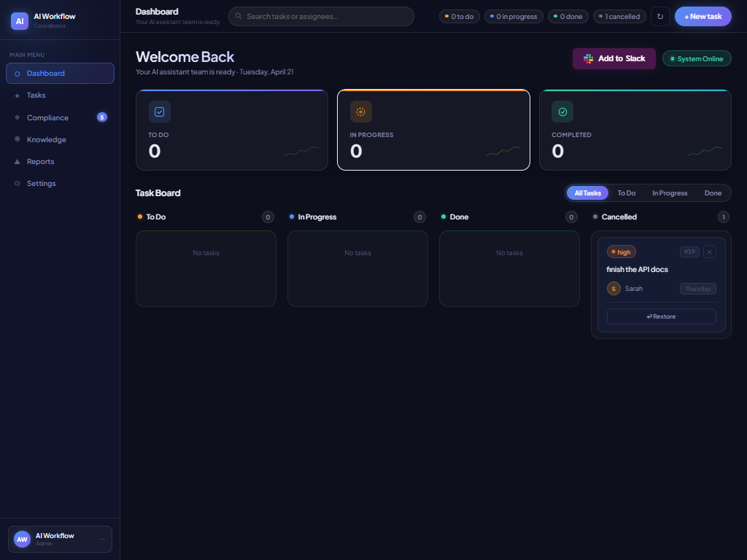Switch to the Done filter tab
The width and height of the screenshot is (747, 560).
pos(713,192)
